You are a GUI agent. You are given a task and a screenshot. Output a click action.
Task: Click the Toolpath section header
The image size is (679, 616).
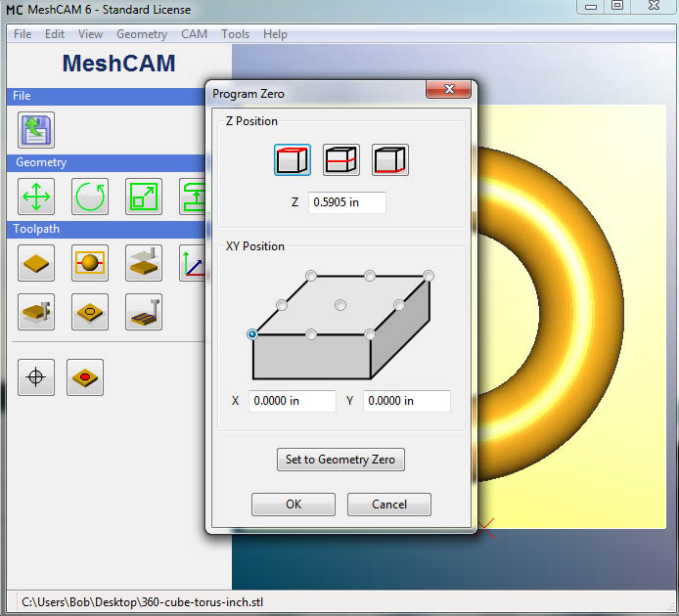[106, 230]
